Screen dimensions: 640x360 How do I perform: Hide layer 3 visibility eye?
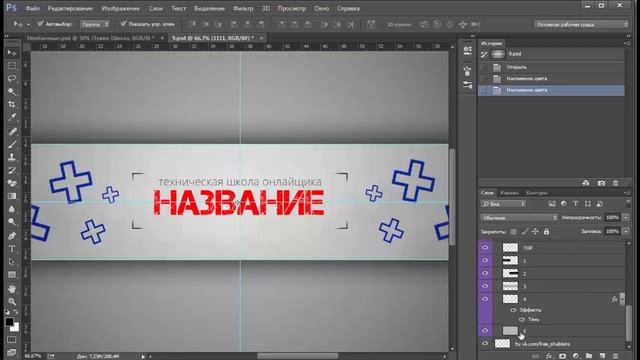click(485, 286)
